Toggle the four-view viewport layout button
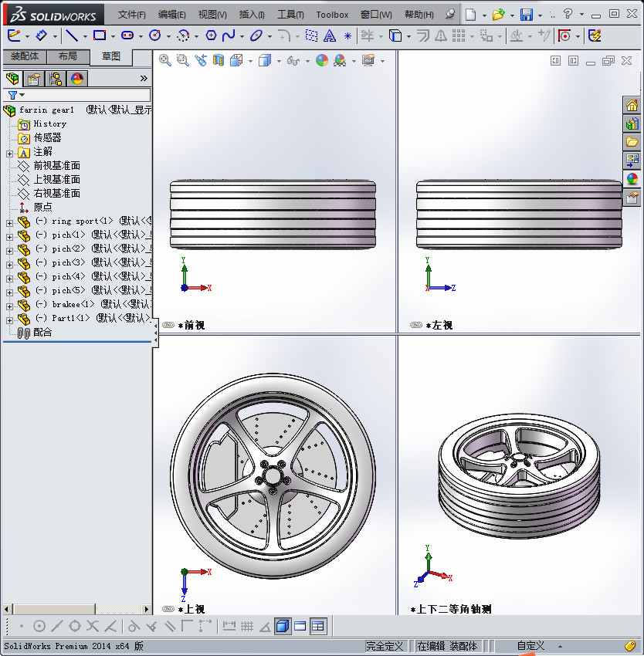644x656 pixels. point(318,626)
